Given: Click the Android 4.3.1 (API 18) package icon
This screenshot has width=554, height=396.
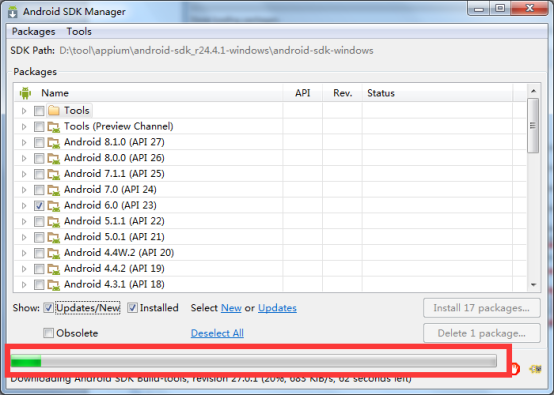Looking at the screenshot, I should coord(54,284).
